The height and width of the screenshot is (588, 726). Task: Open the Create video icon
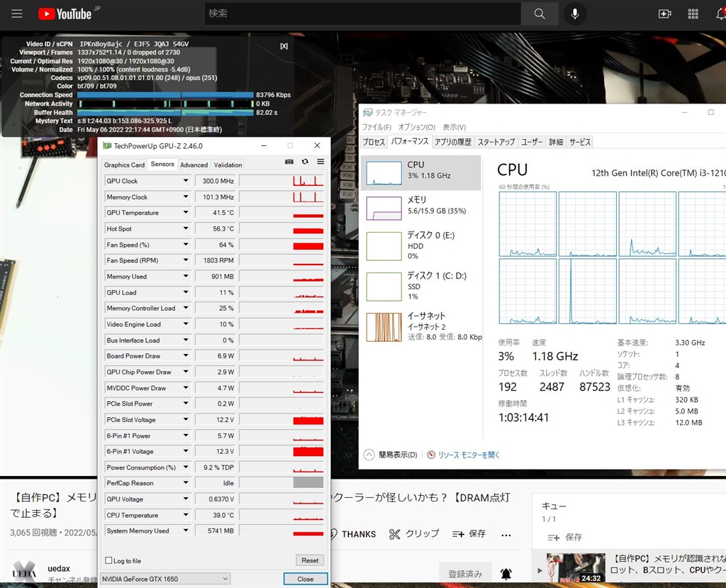click(665, 14)
